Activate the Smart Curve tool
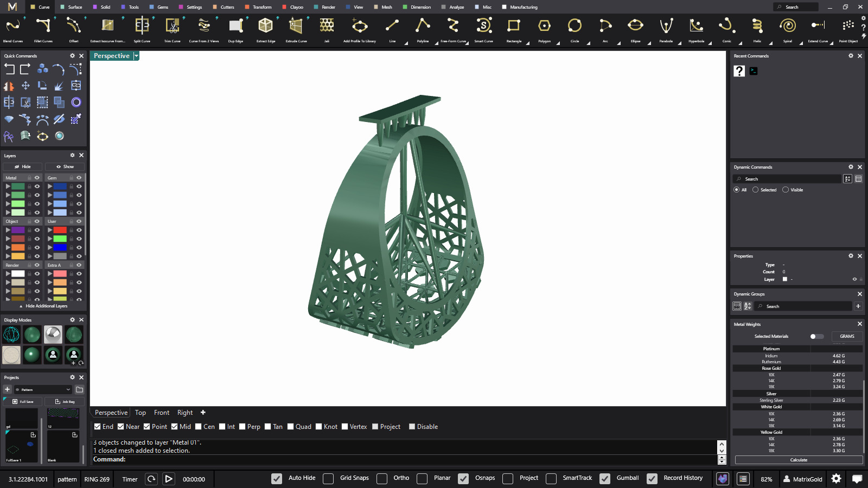Screen dimensions: 868x488 (484, 29)
